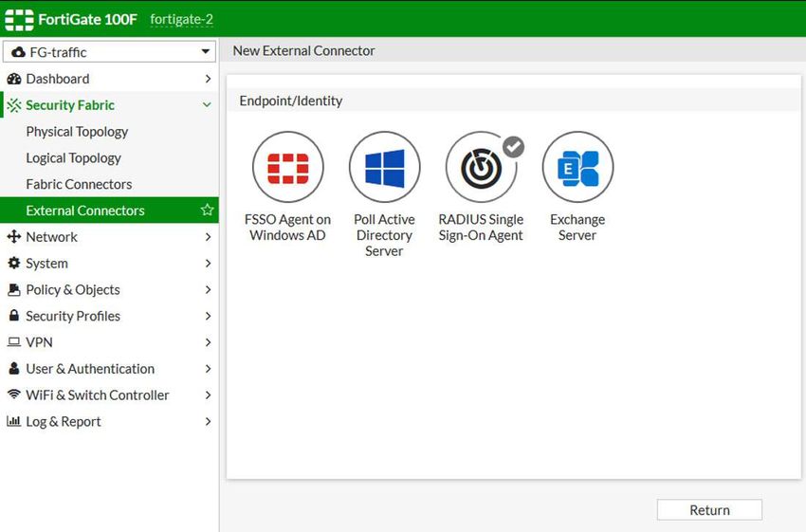Expand the VPN menu chevron
The width and height of the screenshot is (806, 532).
coord(208,341)
